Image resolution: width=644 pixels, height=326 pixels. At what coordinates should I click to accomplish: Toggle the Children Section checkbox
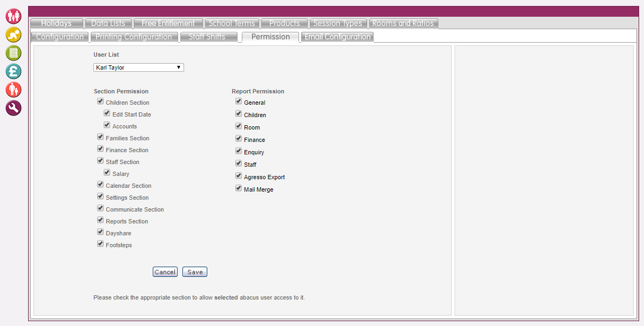click(100, 101)
